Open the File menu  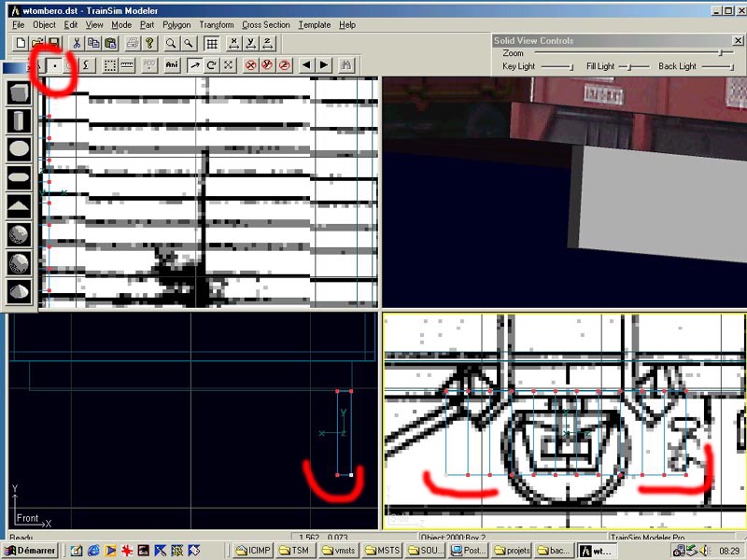coord(18,25)
